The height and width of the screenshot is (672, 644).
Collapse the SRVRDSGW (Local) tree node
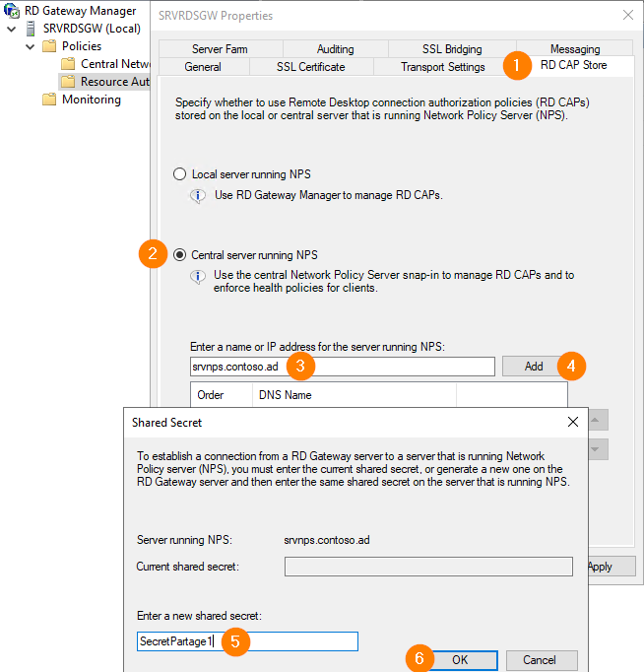11,29
